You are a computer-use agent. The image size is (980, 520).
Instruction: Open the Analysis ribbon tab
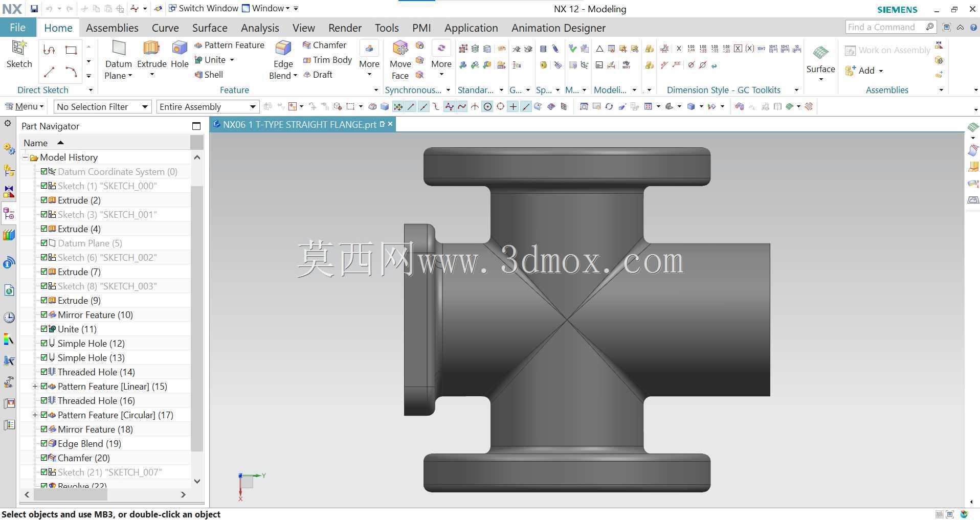coord(260,28)
